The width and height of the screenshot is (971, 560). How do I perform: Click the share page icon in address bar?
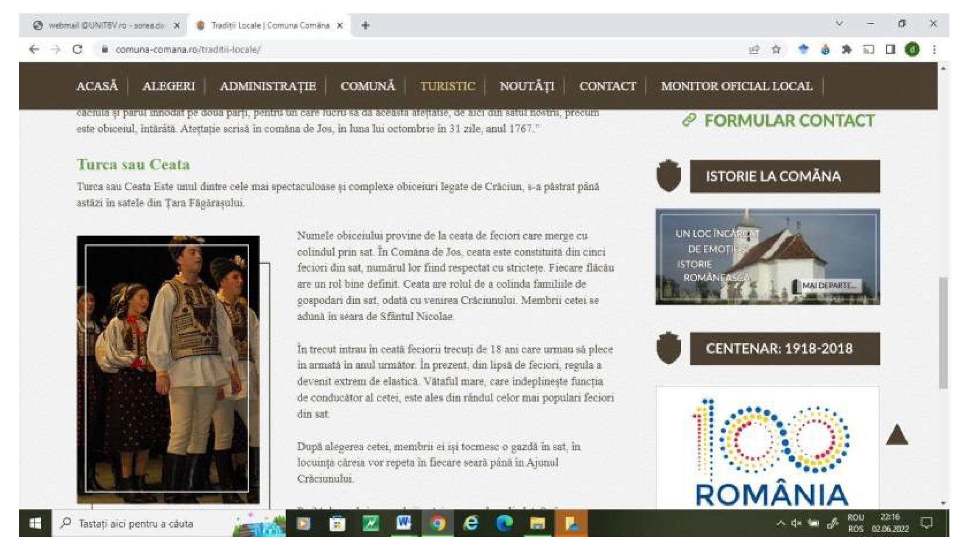pyautogui.click(x=754, y=49)
